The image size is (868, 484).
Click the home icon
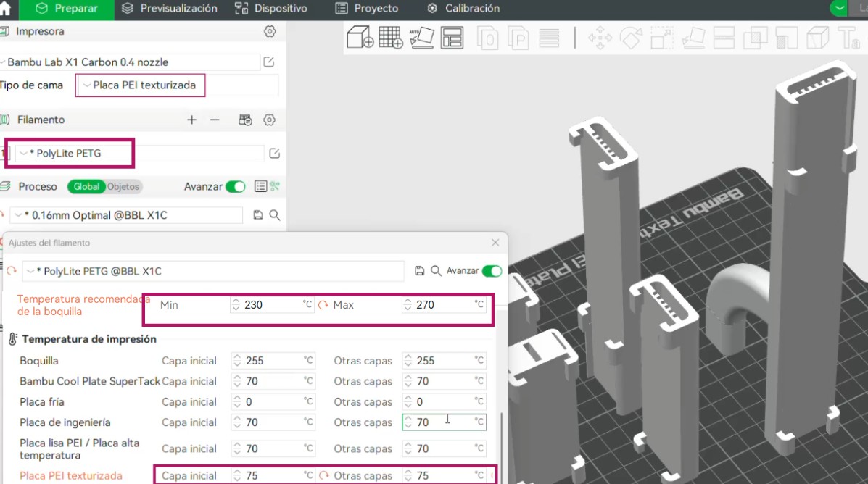pyautogui.click(x=5, y=8)
